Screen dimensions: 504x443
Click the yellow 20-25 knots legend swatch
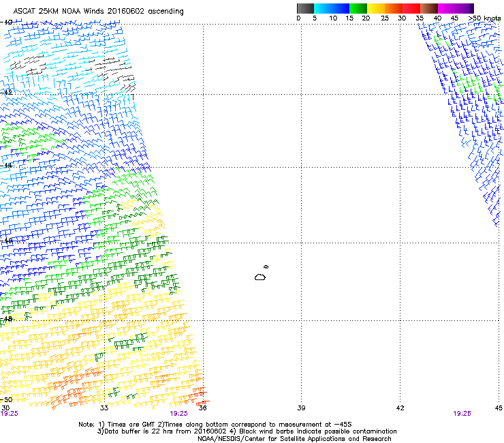pos(376,8)
